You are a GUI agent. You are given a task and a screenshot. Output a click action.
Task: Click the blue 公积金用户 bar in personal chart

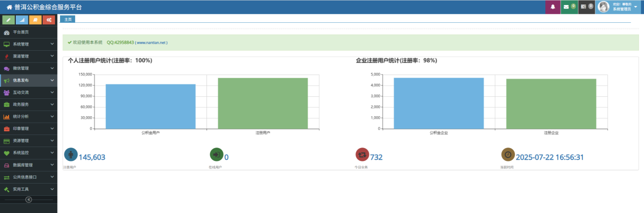[x=150, y=106]
